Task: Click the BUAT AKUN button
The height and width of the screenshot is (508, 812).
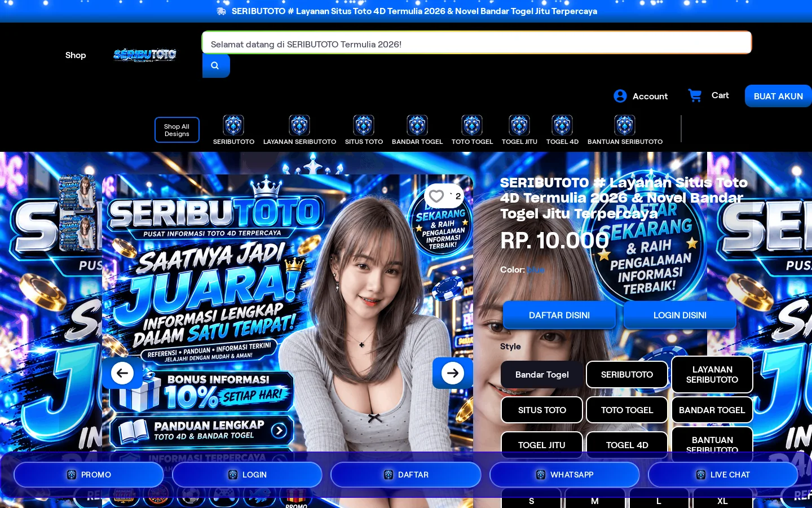Action: click(x=778, y=96)
